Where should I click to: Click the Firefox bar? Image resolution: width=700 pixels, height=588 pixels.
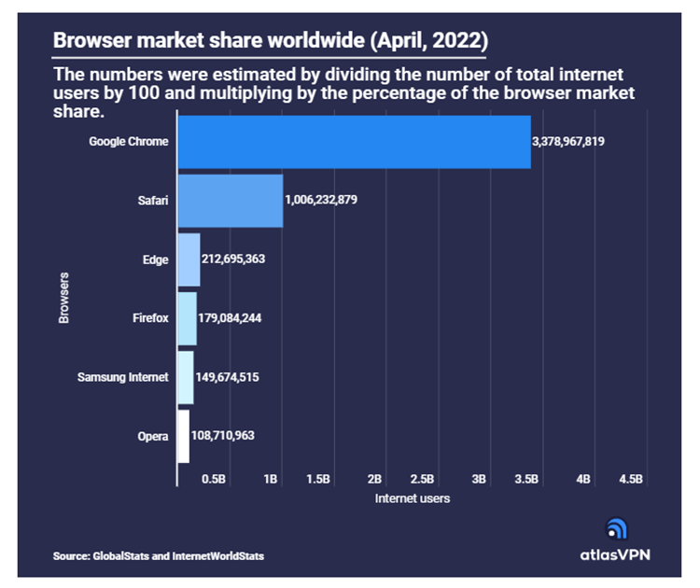pos(187,318)
